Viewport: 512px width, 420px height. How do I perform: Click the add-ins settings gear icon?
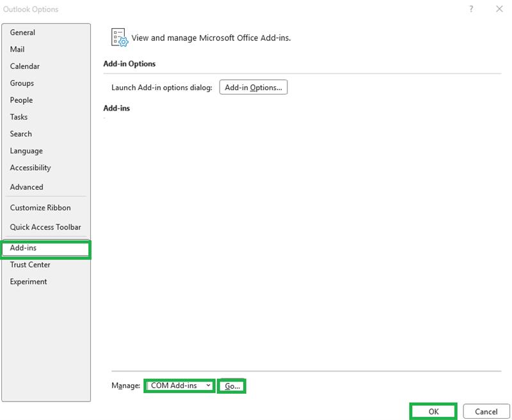pos(120,38)
